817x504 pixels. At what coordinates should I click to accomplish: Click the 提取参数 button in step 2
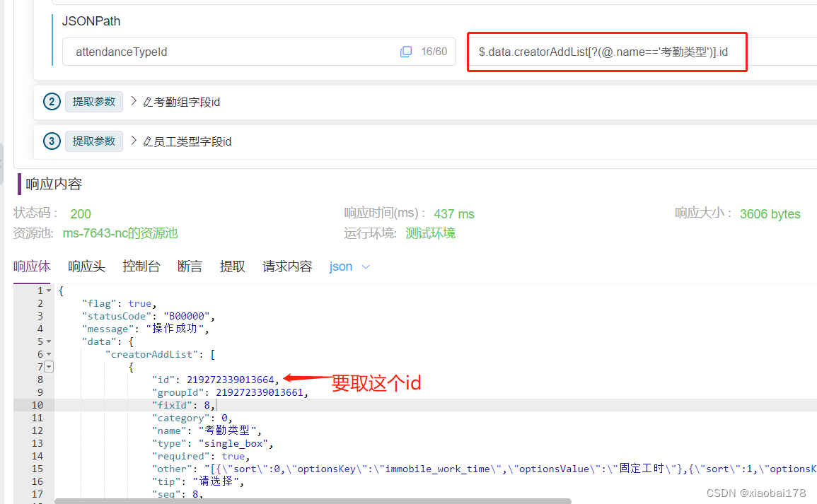click(x=94, y=101)
